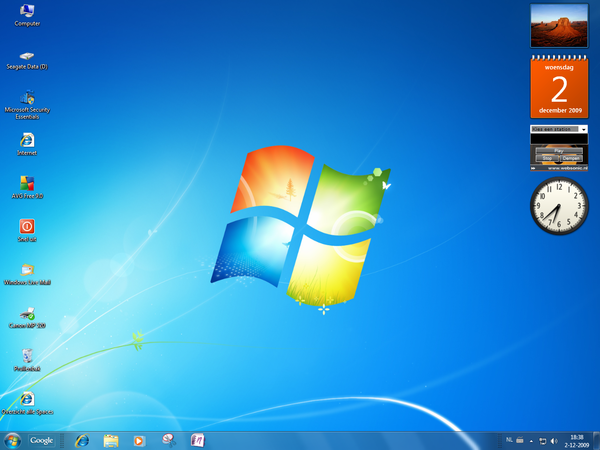Viewport: 600px width, 450px height.
Task: Click the NL input language indicator
Action: click(509, 440)
